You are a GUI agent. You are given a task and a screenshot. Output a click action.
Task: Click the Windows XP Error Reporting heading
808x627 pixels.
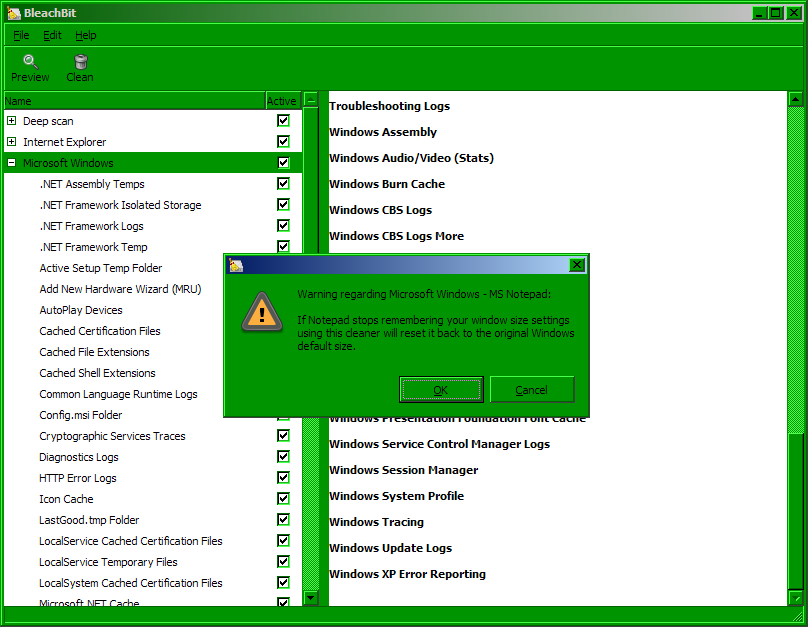click(407, 574)
